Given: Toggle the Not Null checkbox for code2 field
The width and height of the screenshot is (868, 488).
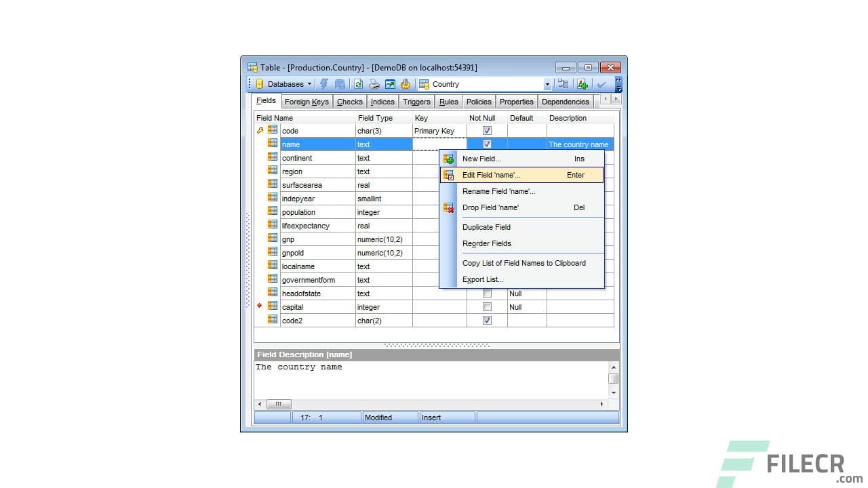Looking at the screenshot, I should coord(487,320).
